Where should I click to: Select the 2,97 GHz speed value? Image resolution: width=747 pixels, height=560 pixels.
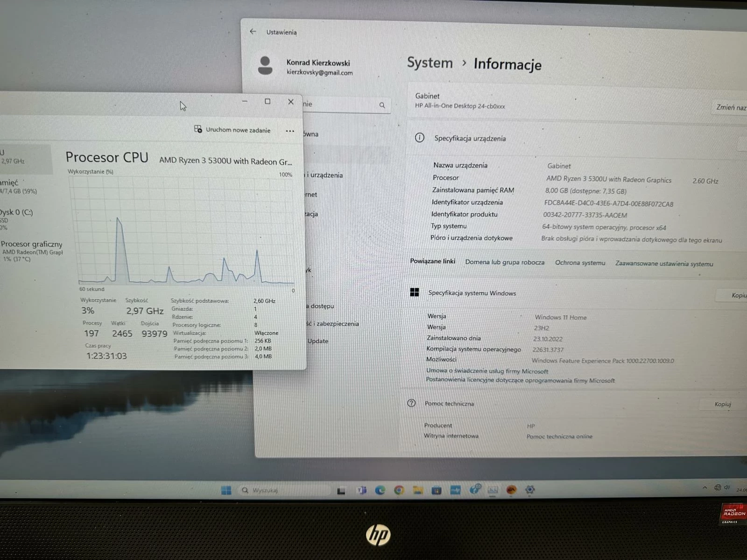coord(145,311)
